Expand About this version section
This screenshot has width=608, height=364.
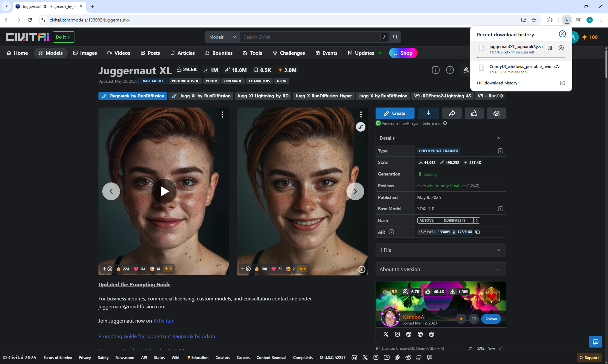(440, 269)
